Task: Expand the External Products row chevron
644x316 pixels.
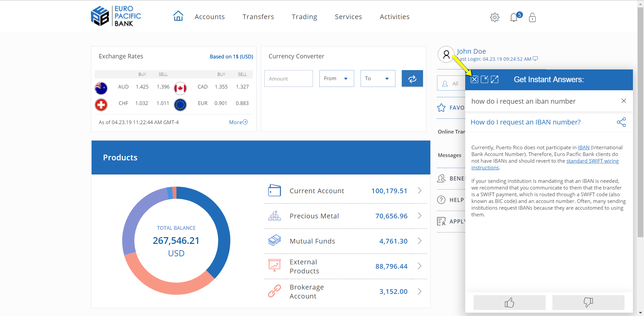Action: (x=420, y=266)
